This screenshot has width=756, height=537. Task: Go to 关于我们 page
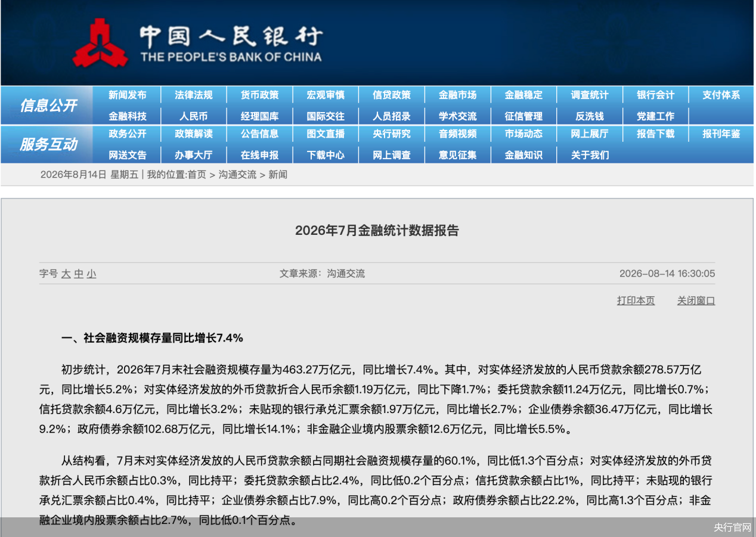point(590,155)
